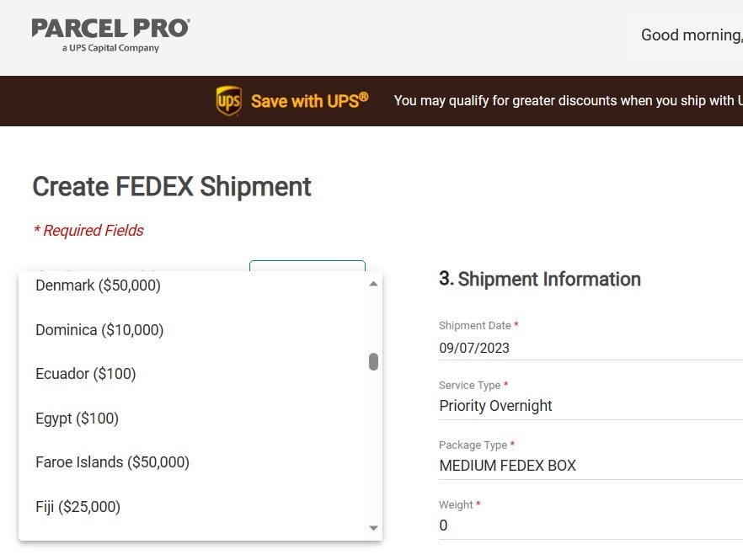Click the UPS shield logo
This screenshot has width=743, height=560.
(x=228, y=101)
